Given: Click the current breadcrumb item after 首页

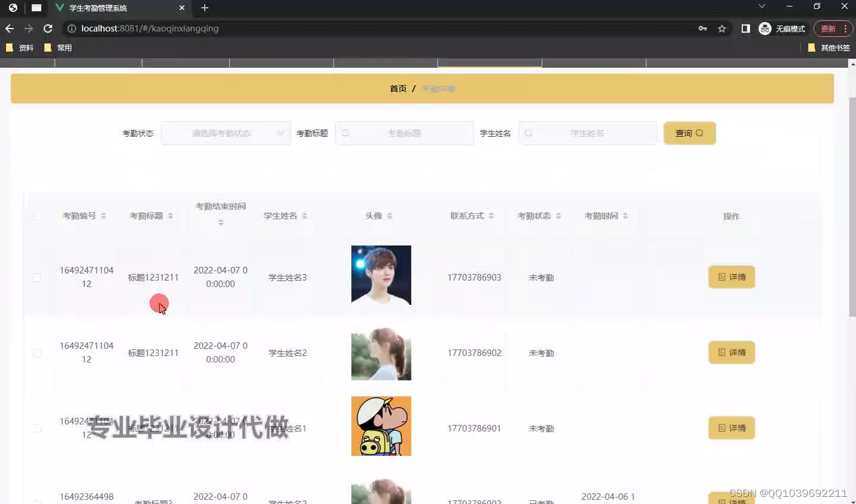Looking at the screenshot, I should (439, 89).
